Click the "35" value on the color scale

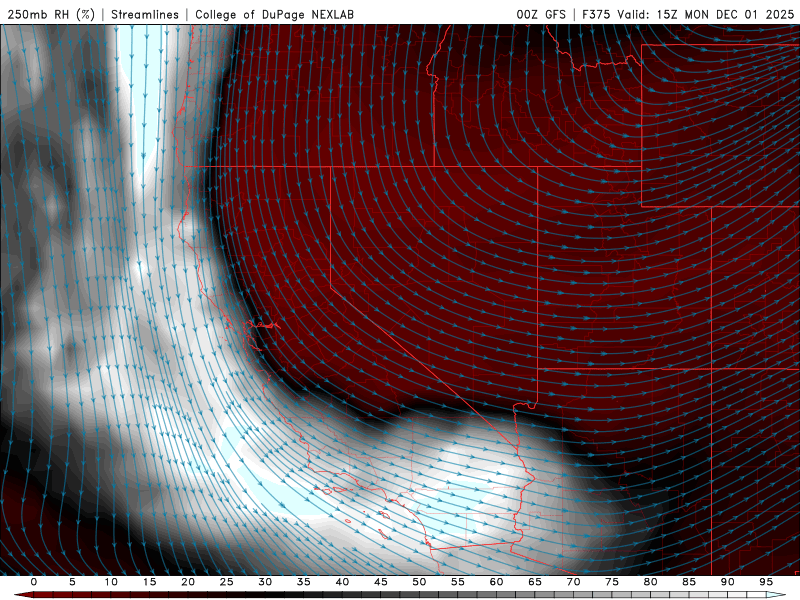point(304,582)
